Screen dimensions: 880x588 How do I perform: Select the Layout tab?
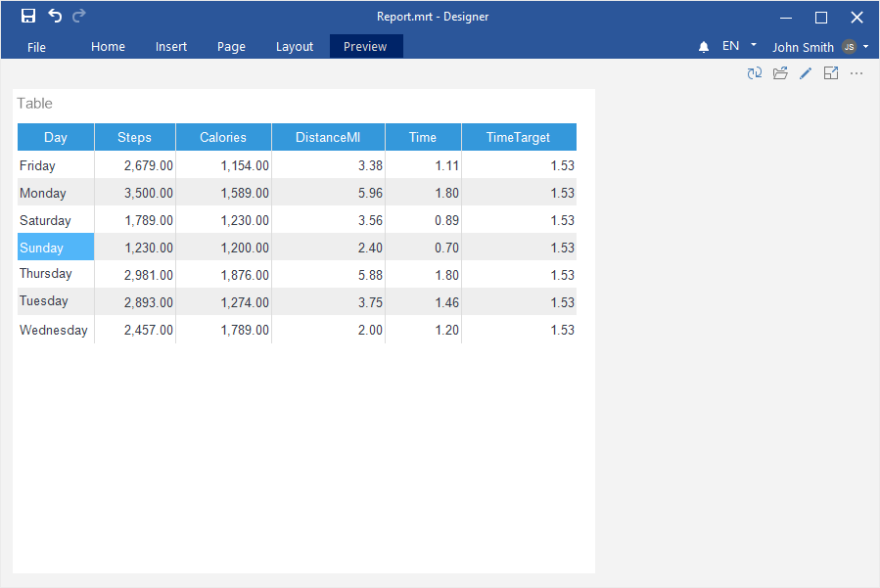[x=295, y=47]
